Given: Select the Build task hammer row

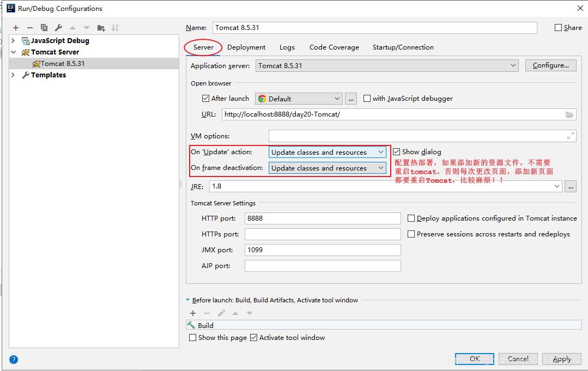Looking at the screenshot, I should tap(384, 325).
